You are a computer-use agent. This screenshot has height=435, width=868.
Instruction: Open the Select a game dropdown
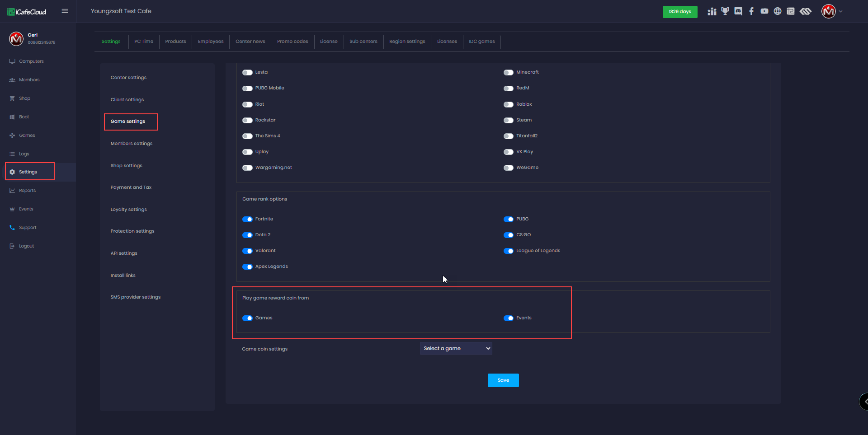point(456,348)
